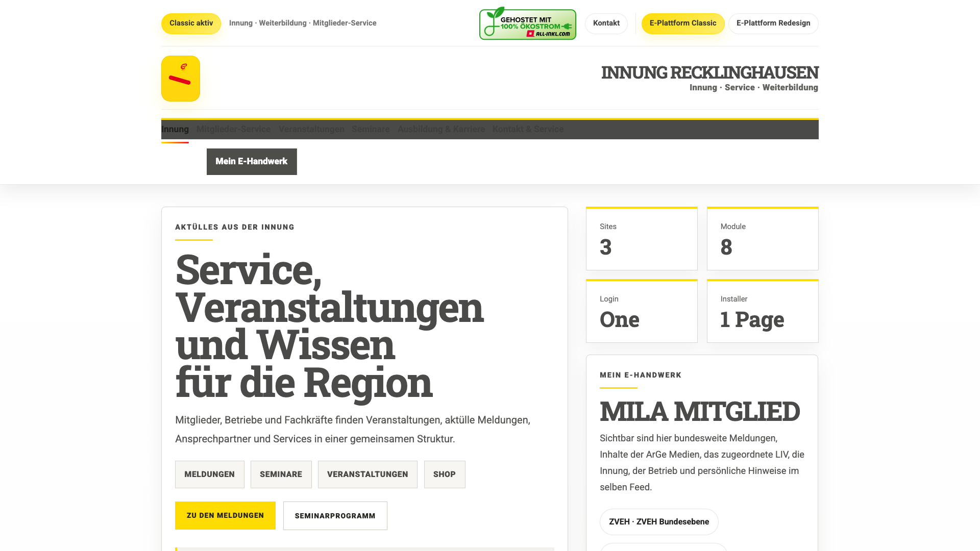
Task: Open 'ZU DEN MELDUNGEN'
Action: point(225,515)
